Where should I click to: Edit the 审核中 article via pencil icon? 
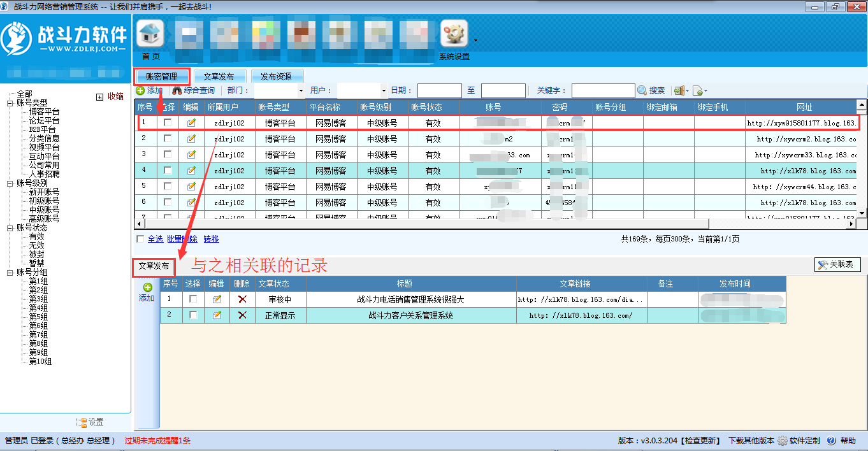point(217,299)
